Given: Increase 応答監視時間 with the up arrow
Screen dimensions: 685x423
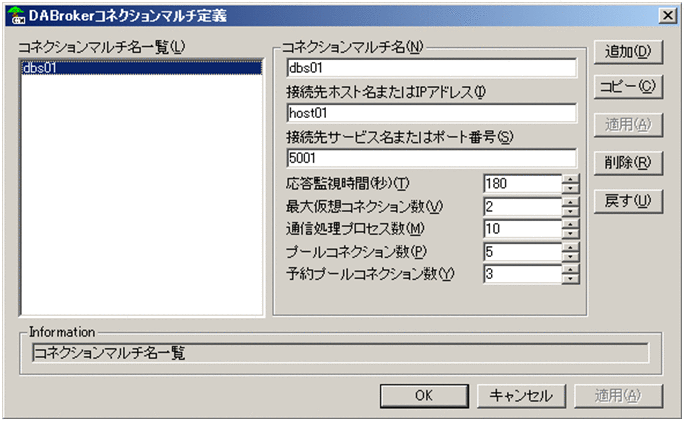Looking at the screenshot, I should (x=570, y=179).
